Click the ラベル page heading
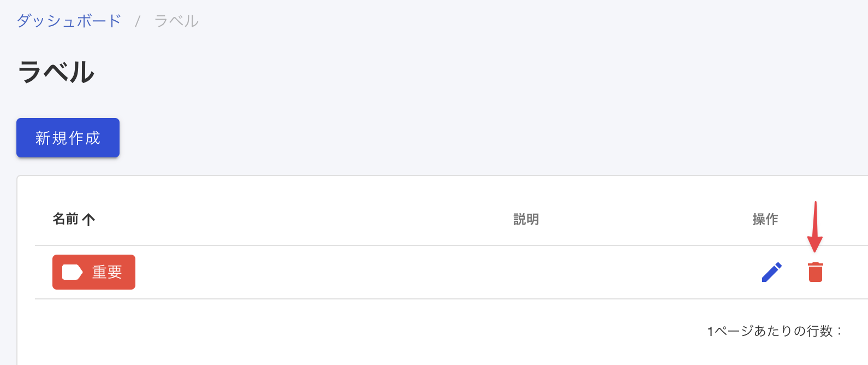This screenshot has width=868, height=365. [56, 72]
